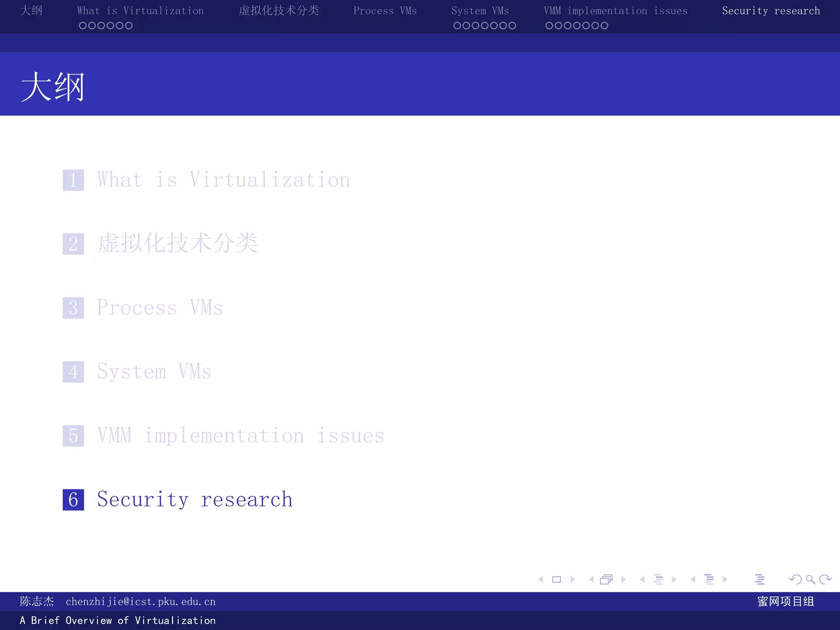Go to the next slide arrow
The height and width of the screenshot is (630, 840).
click(x=573, y=580)
